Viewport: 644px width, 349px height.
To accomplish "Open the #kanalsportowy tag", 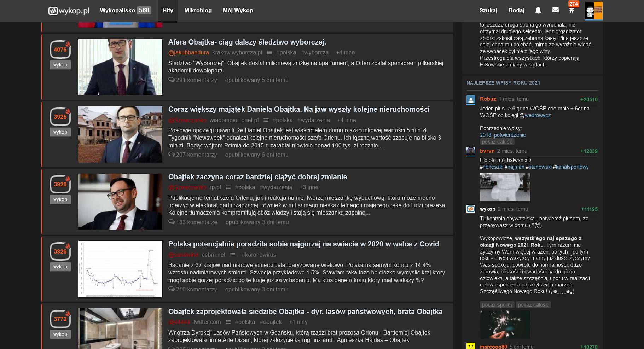I will [571, 167].
